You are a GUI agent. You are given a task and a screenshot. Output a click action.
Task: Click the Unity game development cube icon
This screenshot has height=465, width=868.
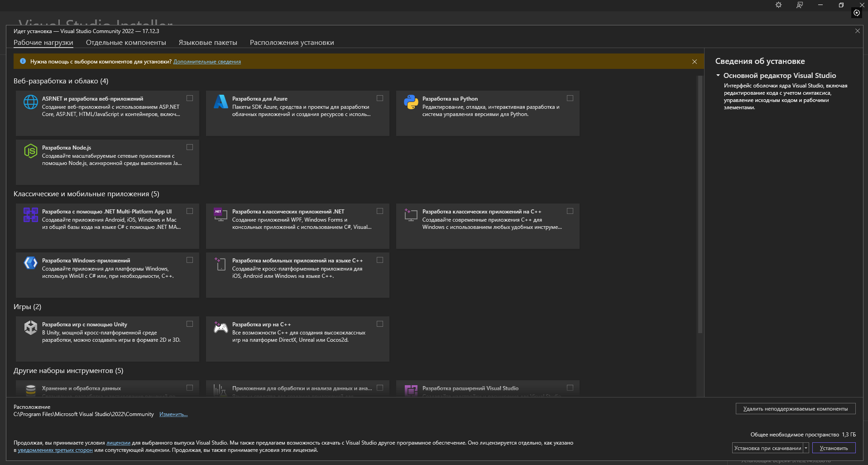pos(31,328)
